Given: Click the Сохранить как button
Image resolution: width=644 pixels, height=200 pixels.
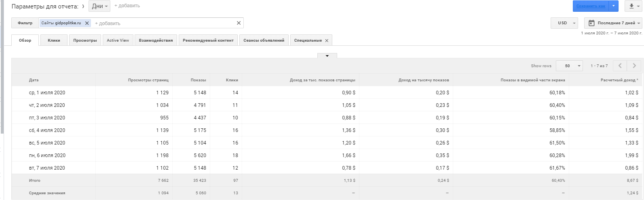Looking at the screenshot, I should pyautogui.click(x=591, y=6).
